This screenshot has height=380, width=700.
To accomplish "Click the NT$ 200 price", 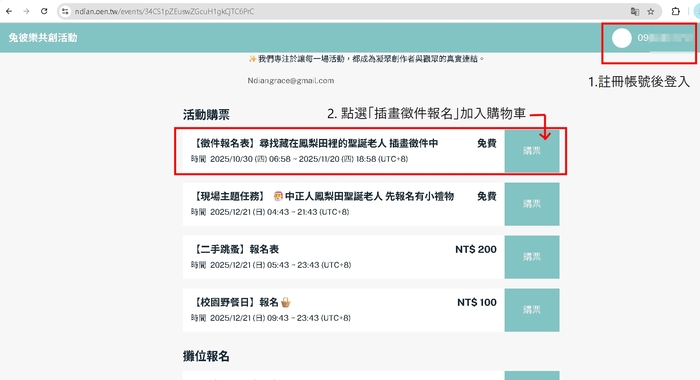I will pos(476,249).
